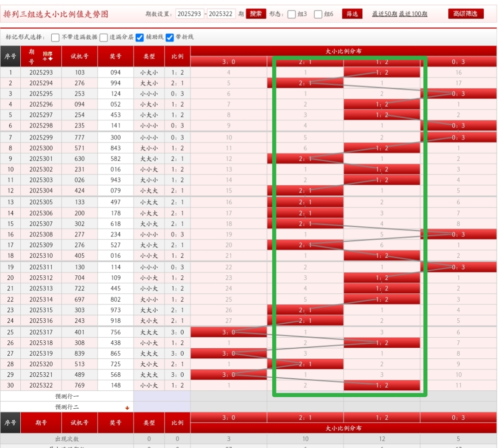Click the 预测行一 prediction cell under 类型
This screenshot has height=448, width=498.
coord(149,396)
